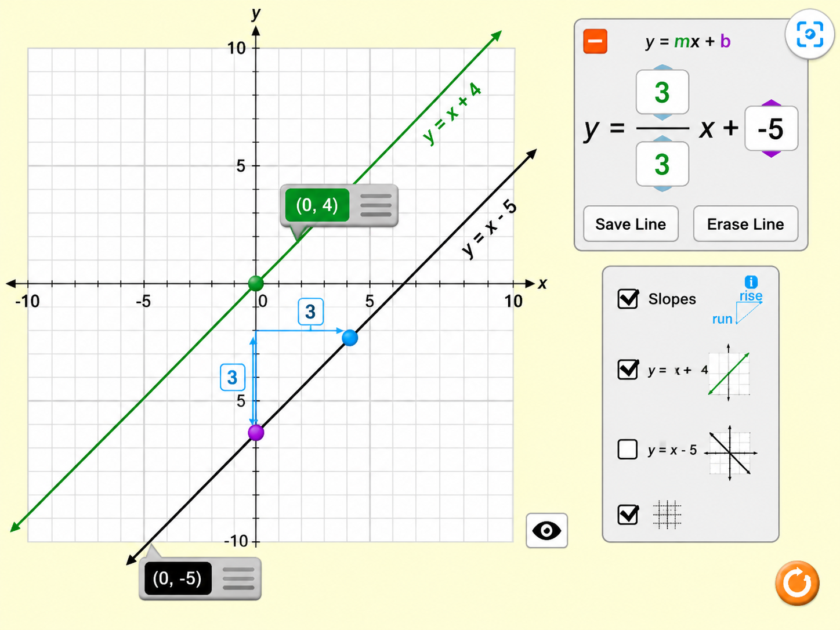
Task: Click the run denominator field showing 3
Action: point(662,164)
